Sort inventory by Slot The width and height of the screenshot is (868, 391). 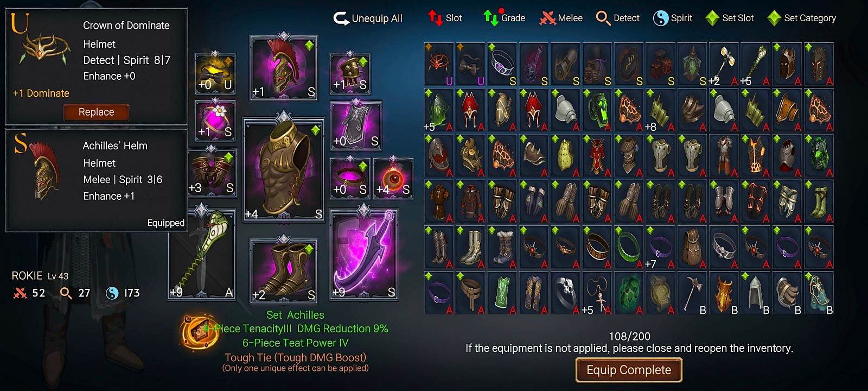point(445,18)
